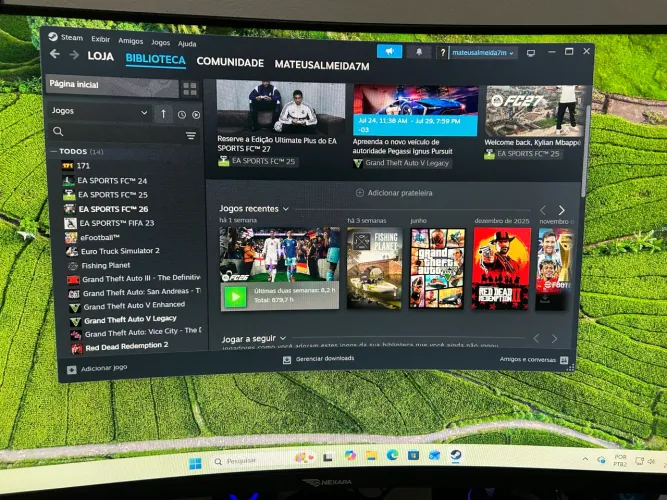Switch to the COMUNIDADE tab
The width and height of the screenshot is (667, 500).
[230, 62]
